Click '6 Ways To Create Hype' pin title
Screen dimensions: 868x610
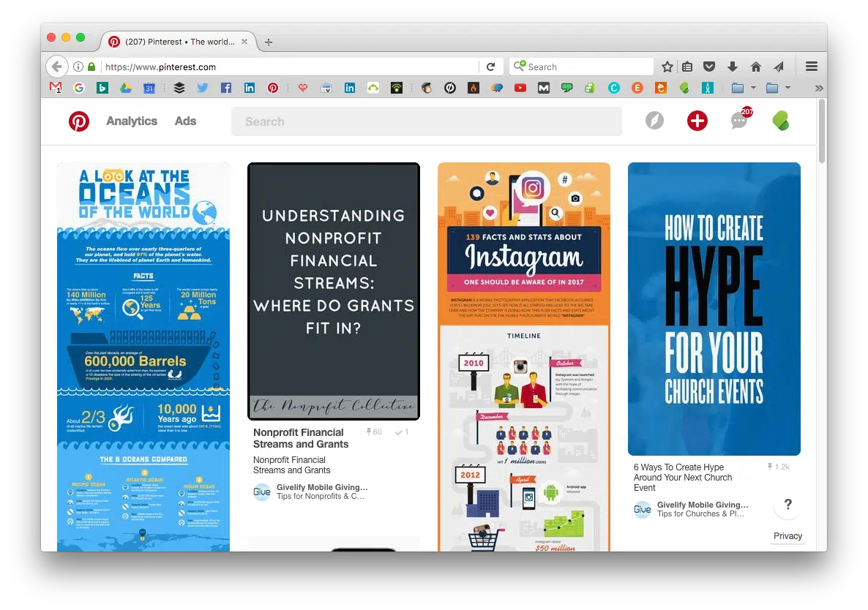click(683, 478)
